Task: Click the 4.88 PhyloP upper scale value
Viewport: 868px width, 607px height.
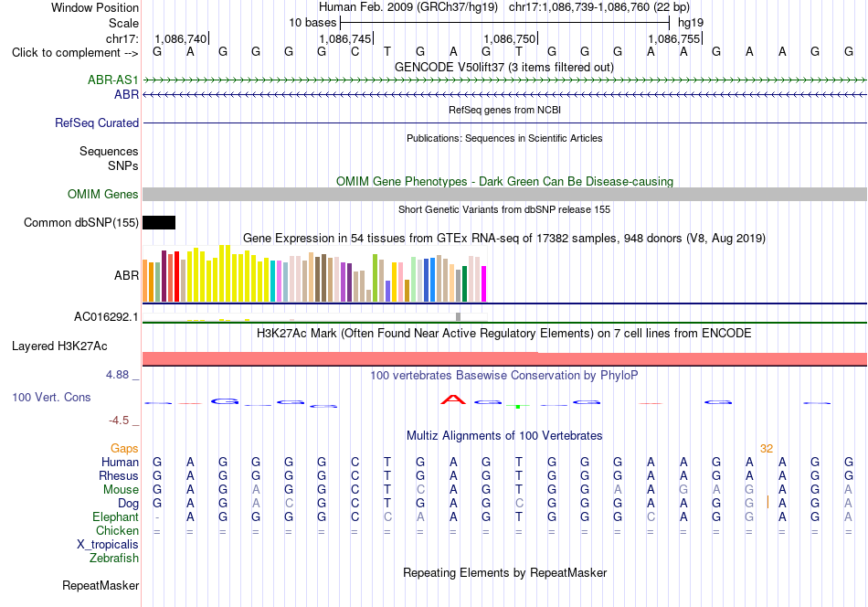Action: (117, 375)
